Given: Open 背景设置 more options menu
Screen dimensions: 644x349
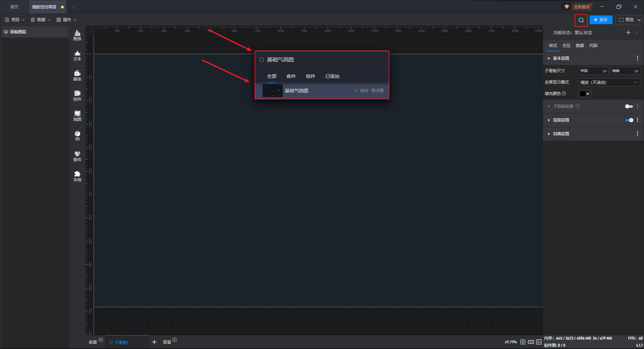Looking at the screenshot, I should pyautogui.click(x=638, y=120).
